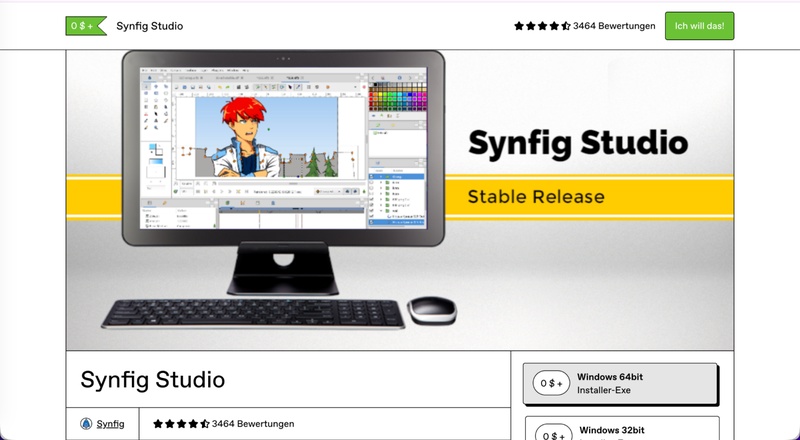The width and height of the screenshot is (800, 440).
Task: Click the large Synfig Studio product heading
Action: [x=152, y=380]
